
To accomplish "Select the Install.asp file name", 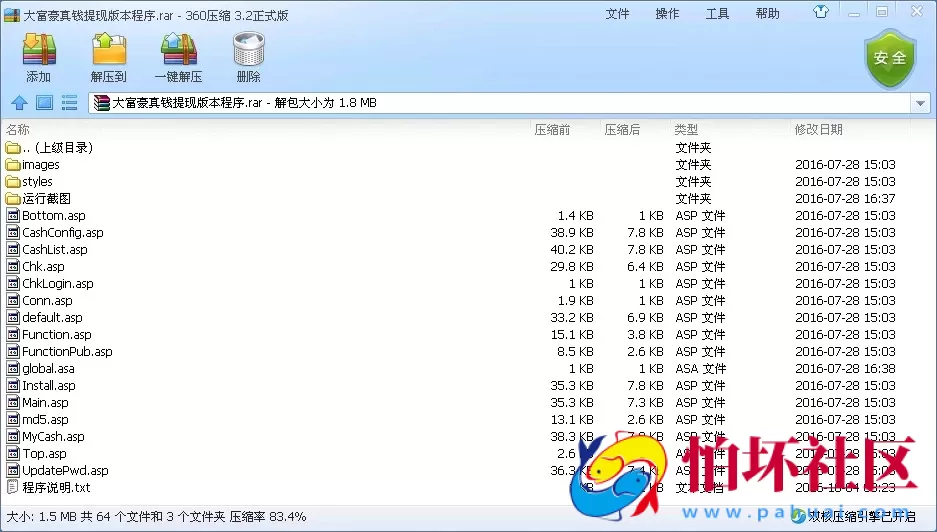I will click(49, 386).
